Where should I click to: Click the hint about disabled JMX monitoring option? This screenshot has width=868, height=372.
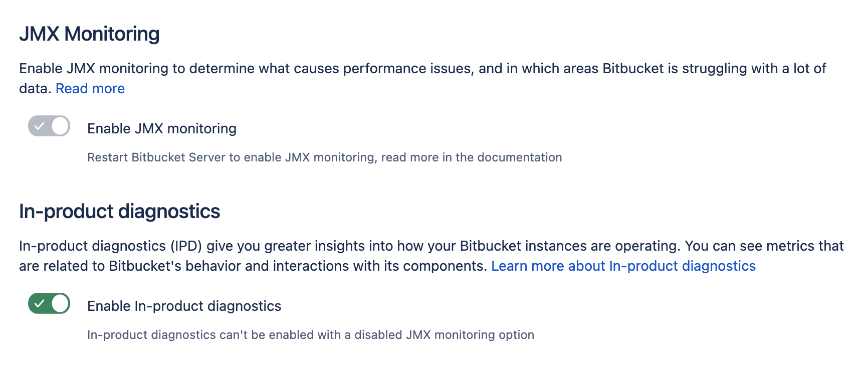click(310, 335)
